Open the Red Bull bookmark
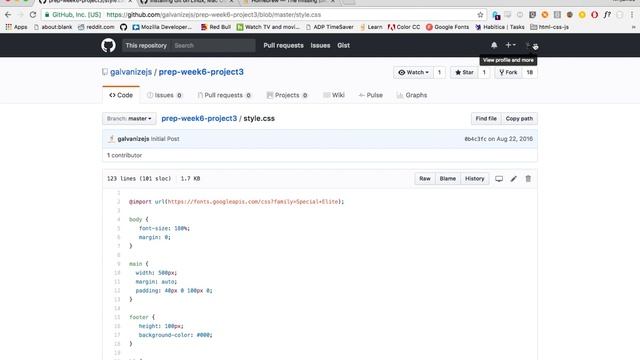This screenshot has width=640, height=360. pyautogui.click(x=216, y=27)
